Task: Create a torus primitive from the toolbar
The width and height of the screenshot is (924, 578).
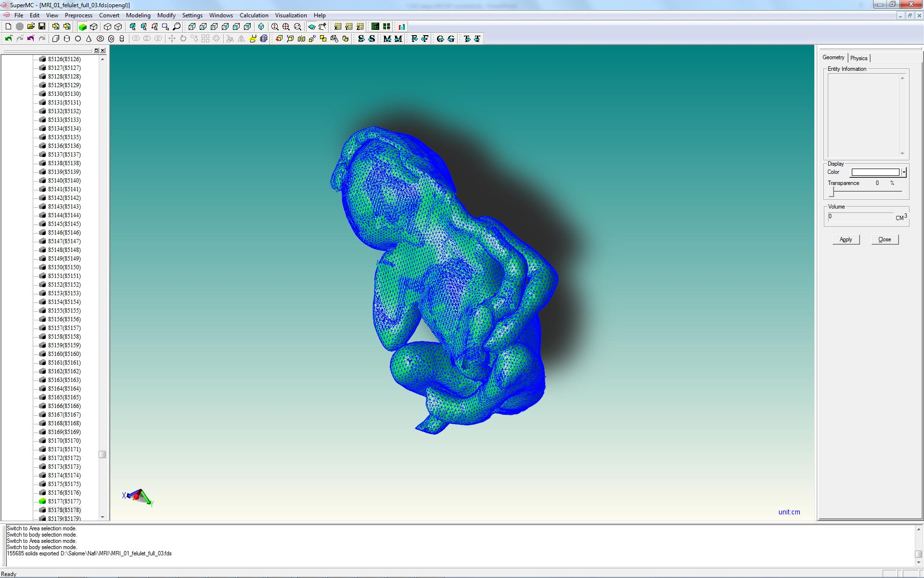Action: (x=100, y=39)
